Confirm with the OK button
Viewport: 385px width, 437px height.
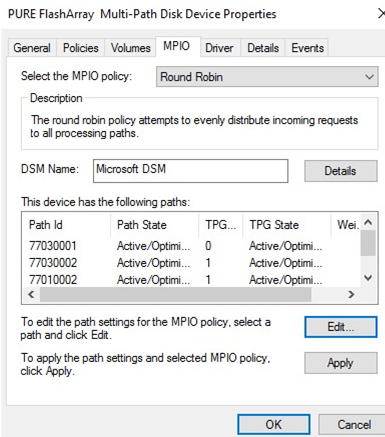pyautogui.click(x=274, y=425)
